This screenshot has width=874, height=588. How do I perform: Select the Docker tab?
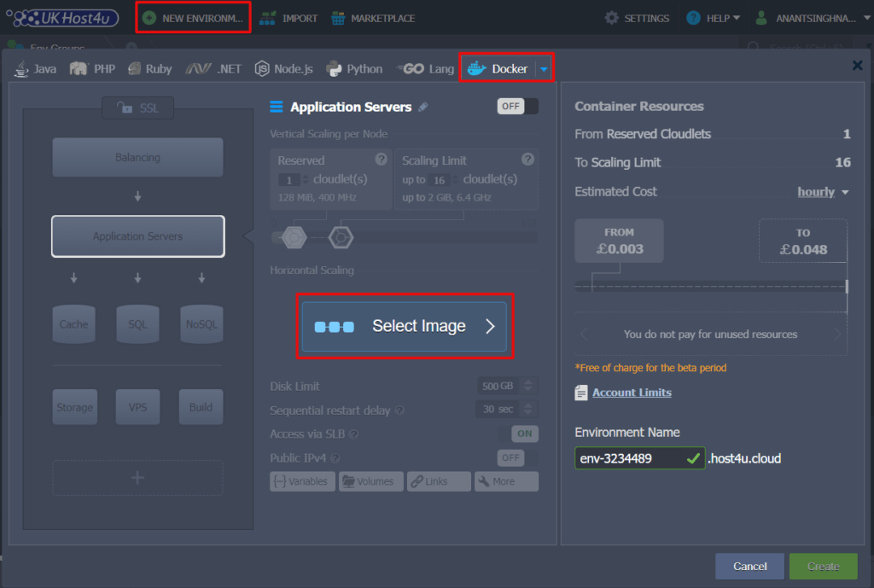498,68
